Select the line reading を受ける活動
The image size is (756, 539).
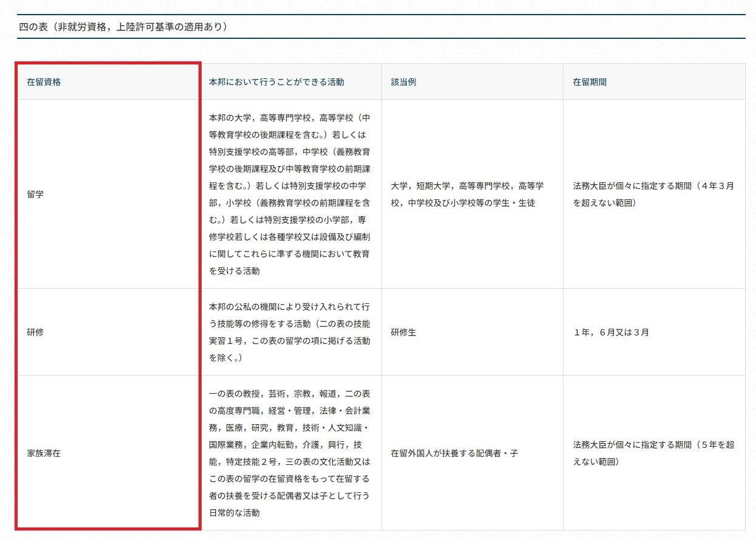[x=234, y=271]
